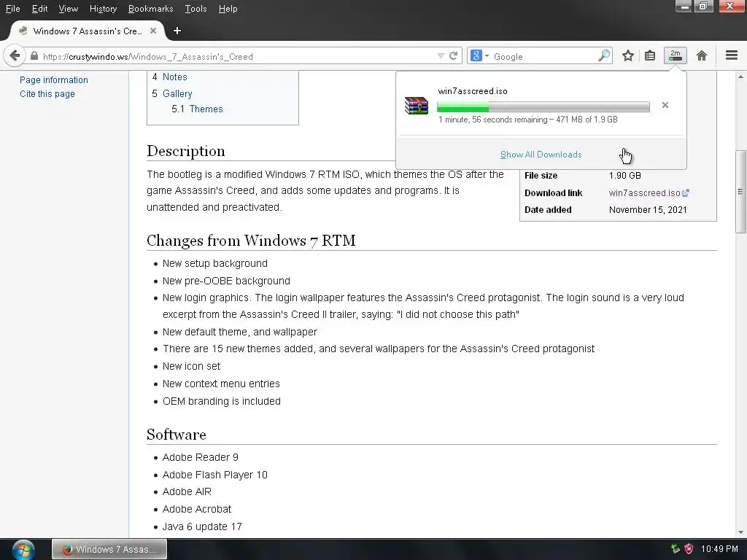Click the Adobe Flash Player 10 list item

coord(215,475)
